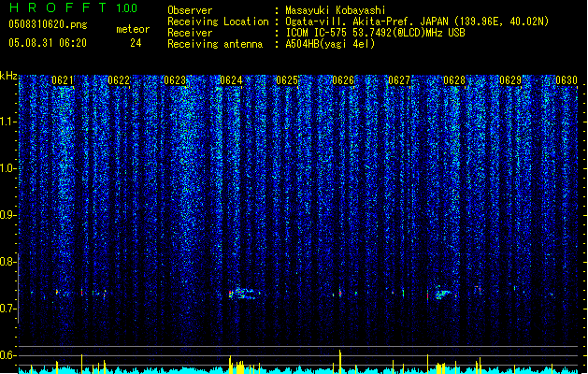The image size is (588, 374).
Task: Click the observer name Masayuki Kobayashi
Action: [336, 10]
